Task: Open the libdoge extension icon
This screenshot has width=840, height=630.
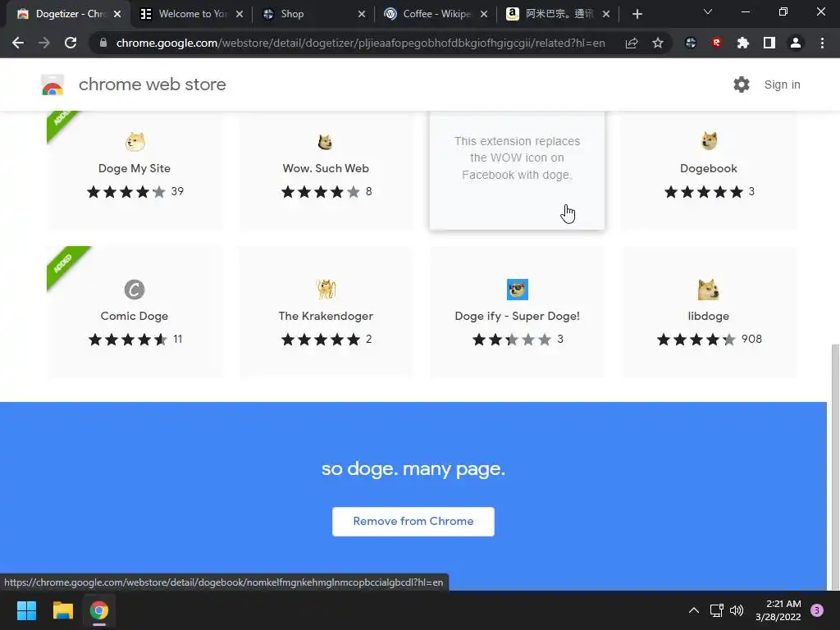Action: (x=708, y=290)
